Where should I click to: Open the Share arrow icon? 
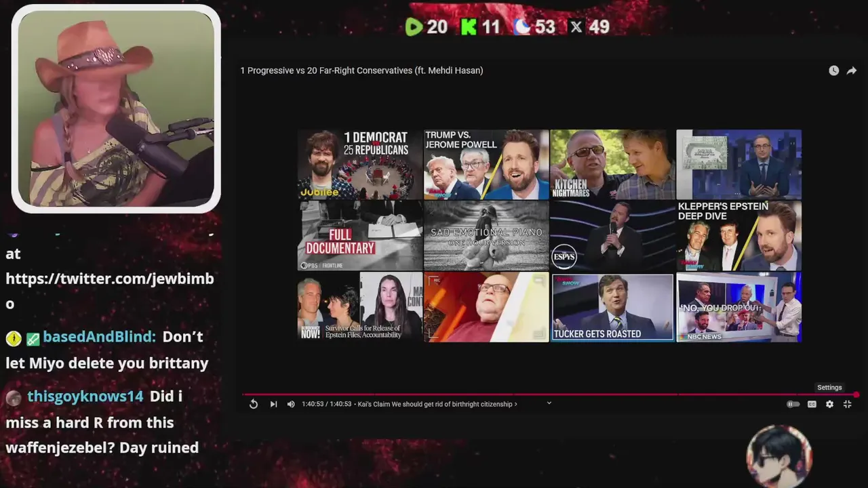(852, 70)
